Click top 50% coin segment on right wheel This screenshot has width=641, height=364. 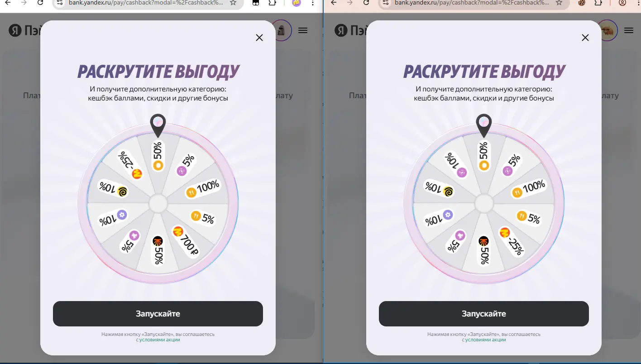(483, 157)
